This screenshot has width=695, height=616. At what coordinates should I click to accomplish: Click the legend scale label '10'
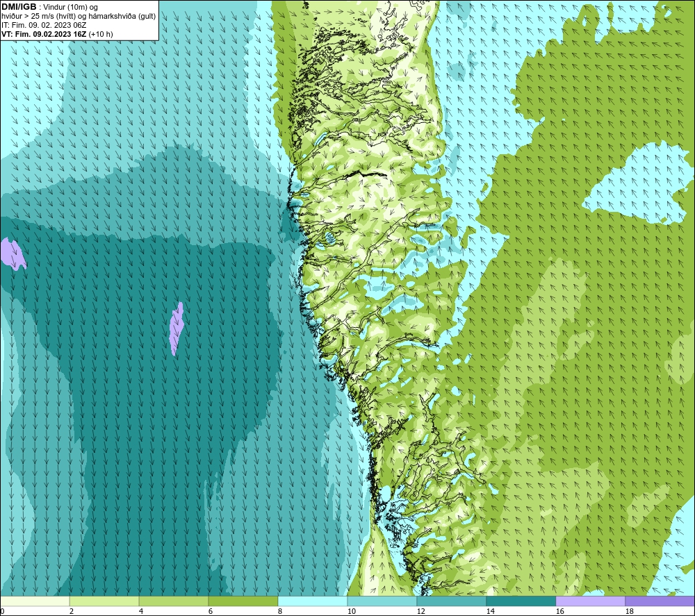coord(352,612)
